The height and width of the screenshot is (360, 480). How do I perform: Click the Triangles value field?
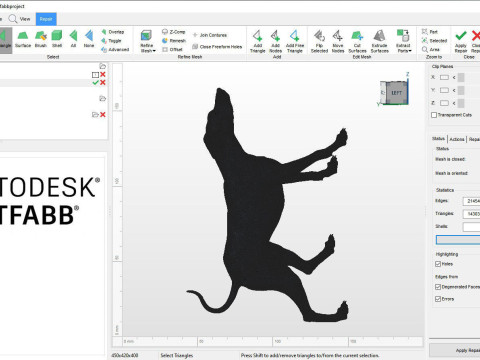(x=471, y=214)
